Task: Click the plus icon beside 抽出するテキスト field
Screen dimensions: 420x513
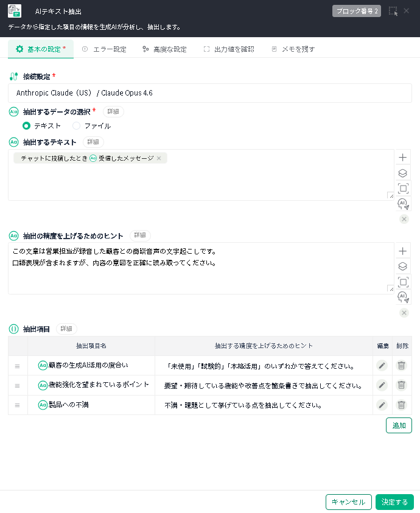Action: pyautogui.click(x=403, y=158)
